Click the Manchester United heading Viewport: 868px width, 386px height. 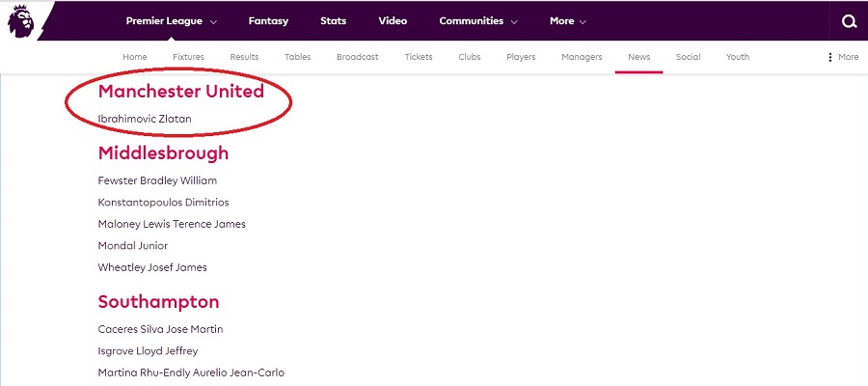click(180, 92)
